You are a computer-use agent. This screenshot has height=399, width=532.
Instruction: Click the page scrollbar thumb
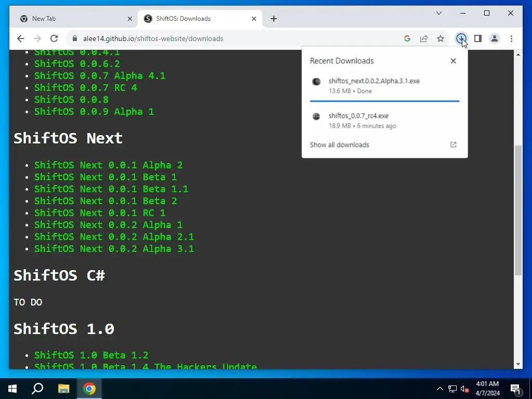[x=518, y=210]
